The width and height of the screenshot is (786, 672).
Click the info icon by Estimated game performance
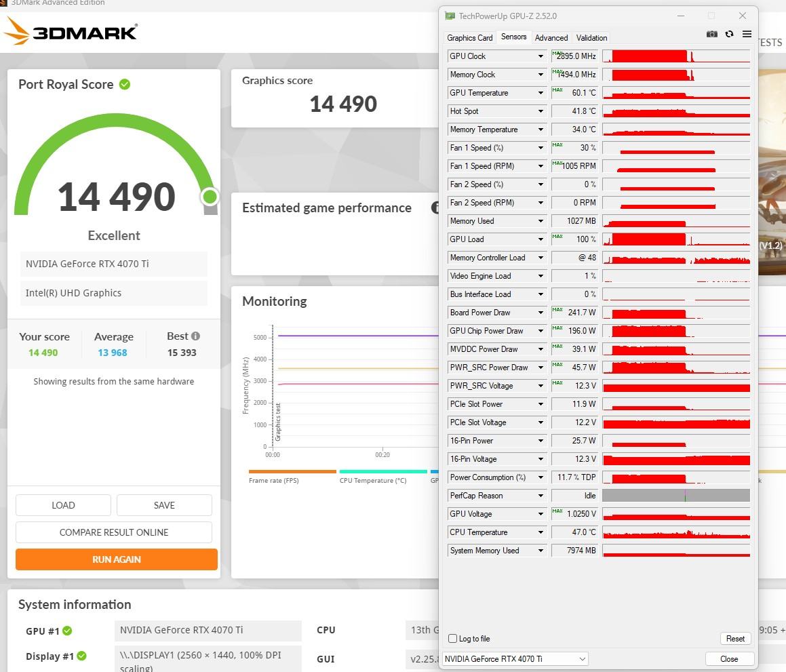coord(435,207)
